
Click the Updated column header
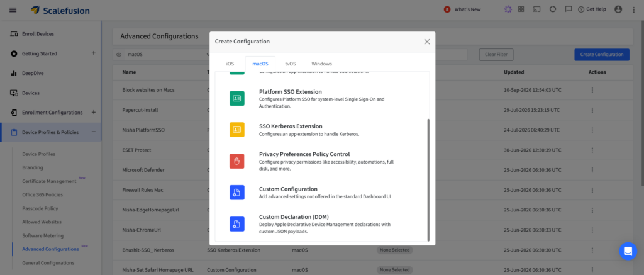(x=514, y=72)
